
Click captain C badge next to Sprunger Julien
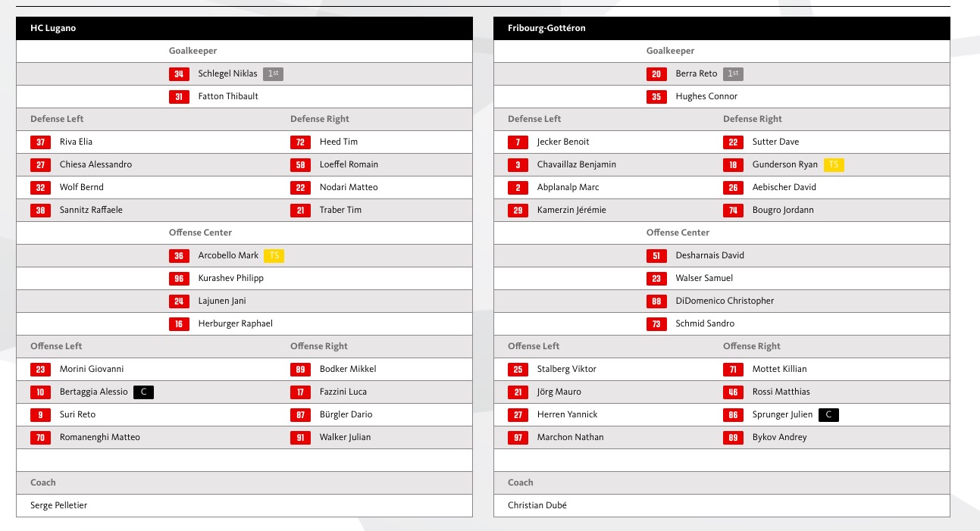click(828, 414)
